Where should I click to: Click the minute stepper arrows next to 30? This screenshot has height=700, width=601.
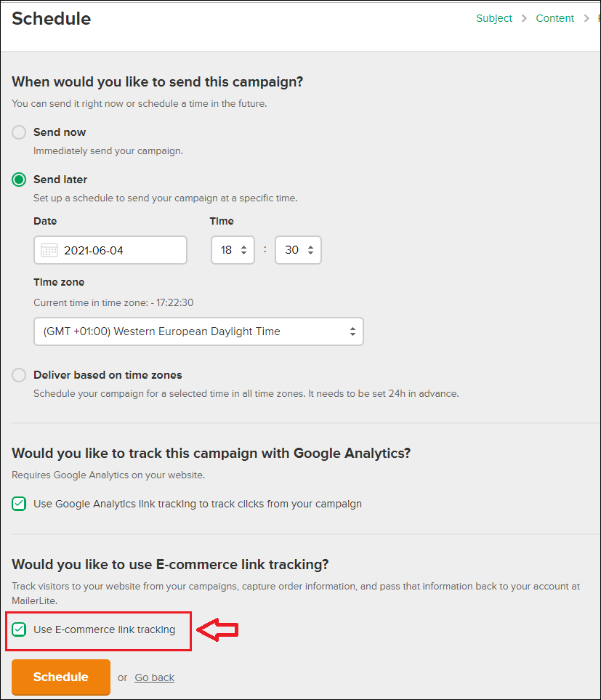[x=310, y=250]
